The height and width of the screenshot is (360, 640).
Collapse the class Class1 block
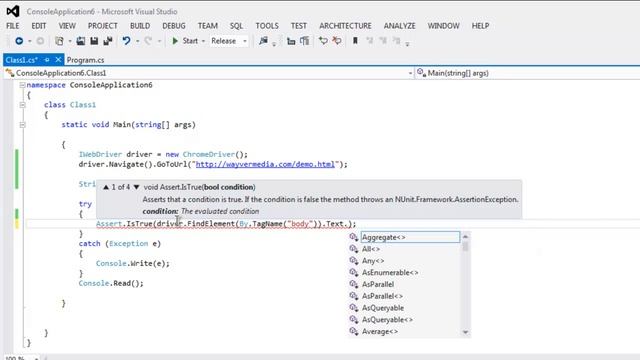point(22,105)
